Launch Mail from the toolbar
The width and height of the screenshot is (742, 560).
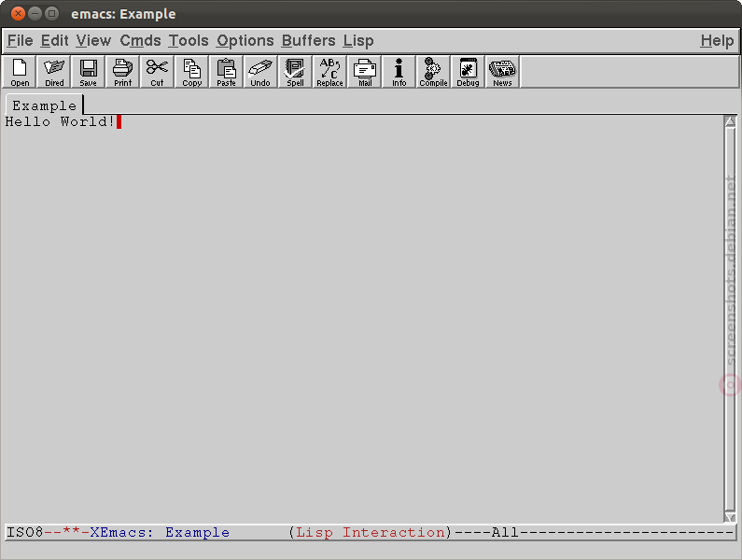click(x=365, y=72)
